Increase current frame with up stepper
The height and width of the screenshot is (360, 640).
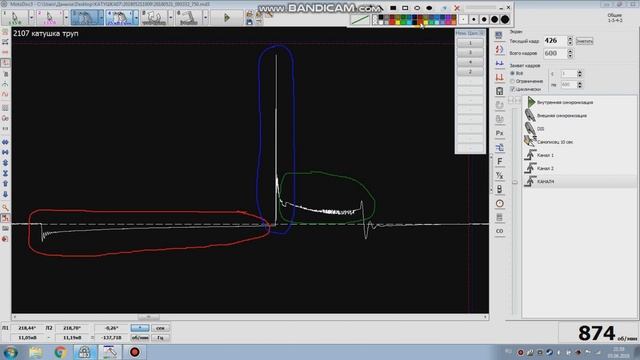tap(570, 38)
